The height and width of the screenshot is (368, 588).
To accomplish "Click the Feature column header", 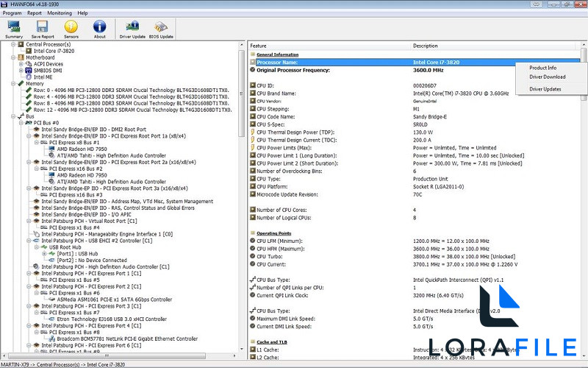I will 330,46.
